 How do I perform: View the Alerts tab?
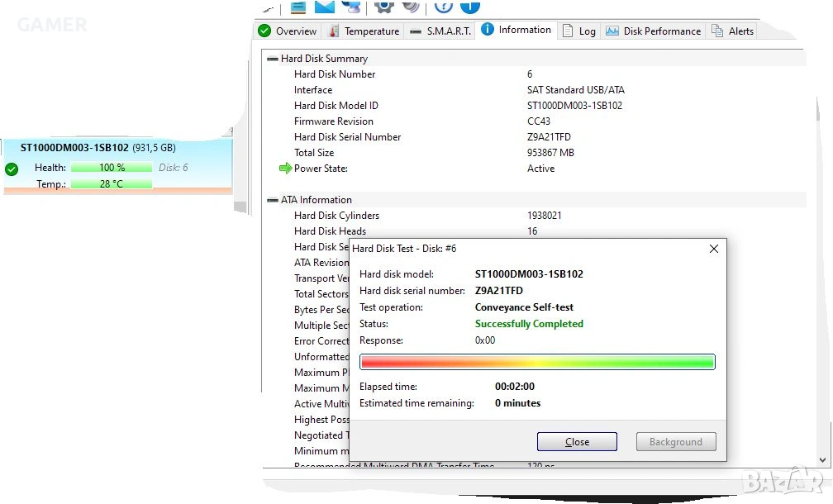click(x=733, y=31)
